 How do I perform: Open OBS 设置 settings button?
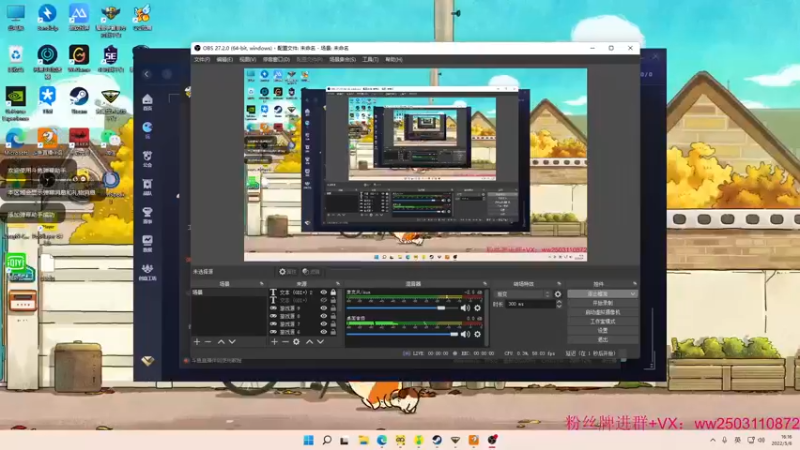tap(603, 331)
